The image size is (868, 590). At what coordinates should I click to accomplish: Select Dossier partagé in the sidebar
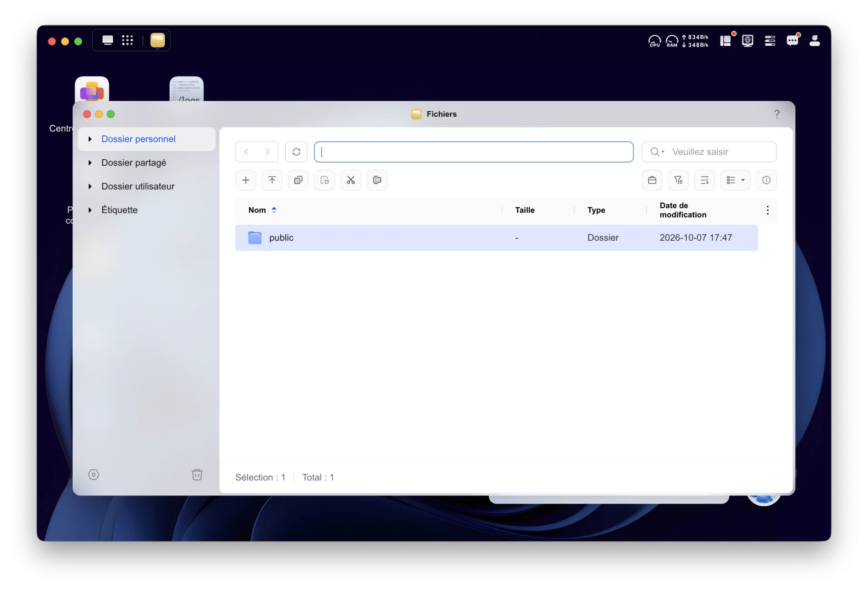(x=147, y=162)
